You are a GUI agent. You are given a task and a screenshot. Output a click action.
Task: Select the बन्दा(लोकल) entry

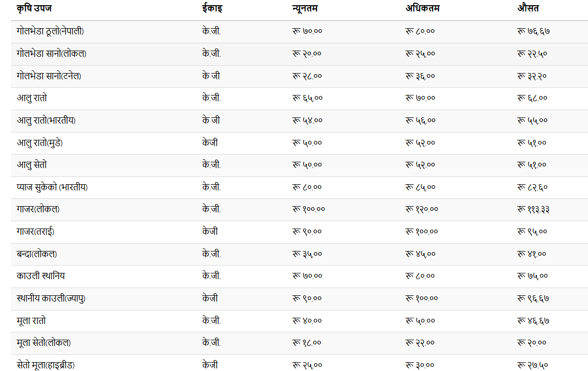coord(36,254)
